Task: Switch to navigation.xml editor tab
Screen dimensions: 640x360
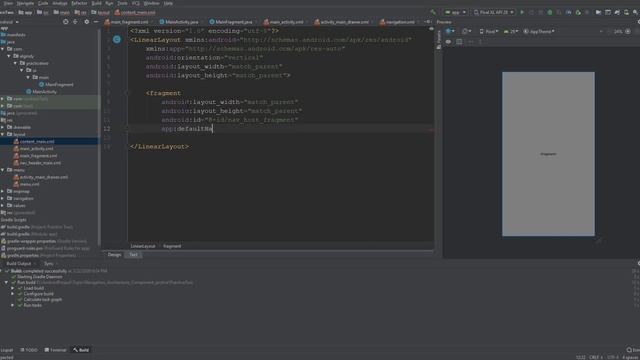Action: click(397, 22)
